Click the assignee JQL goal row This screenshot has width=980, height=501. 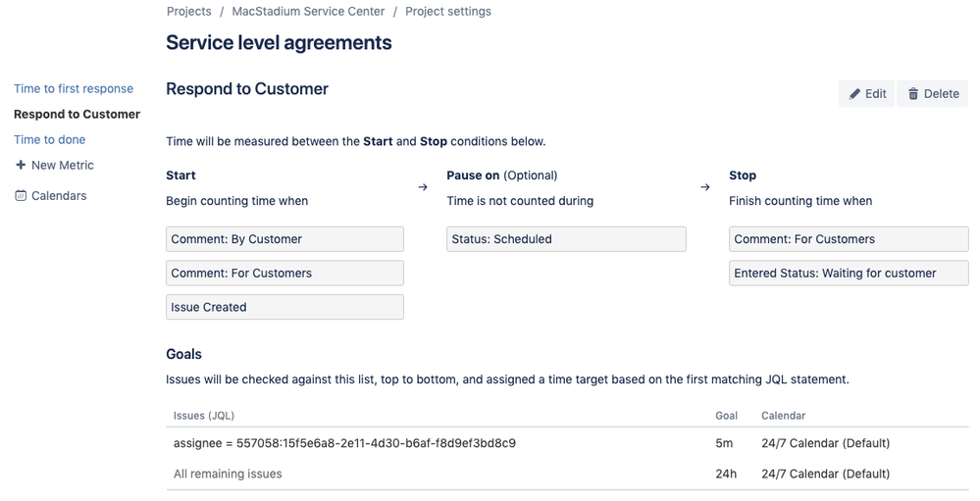(344, 443)
